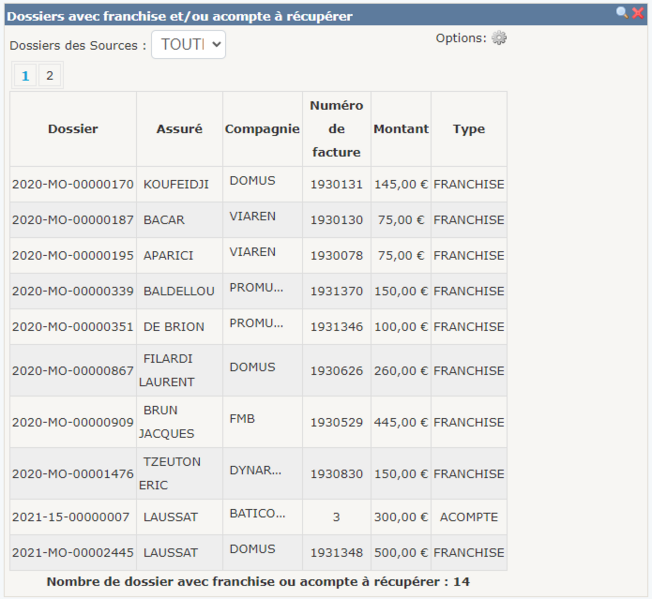Image resolution: width=652 pixels, height=599 pixels.
Task: Close the Dossiers avec franchise panel
Action: point(638,13)
